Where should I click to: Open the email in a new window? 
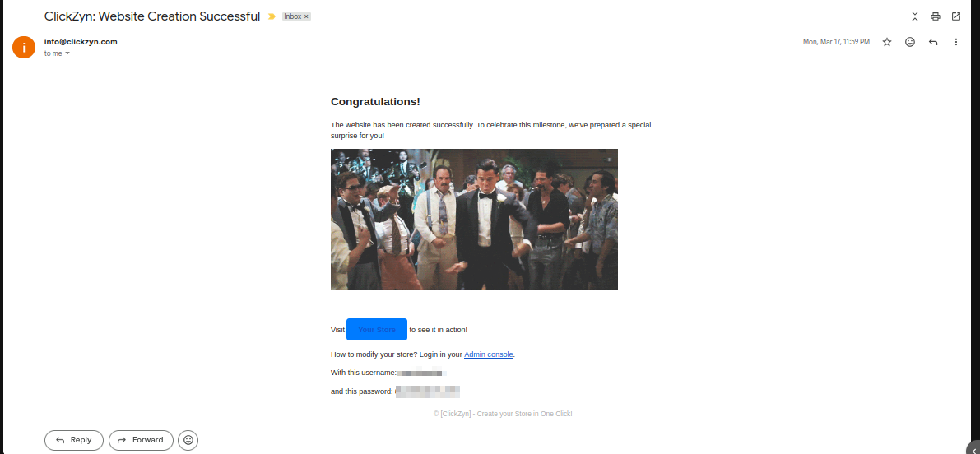955,16
